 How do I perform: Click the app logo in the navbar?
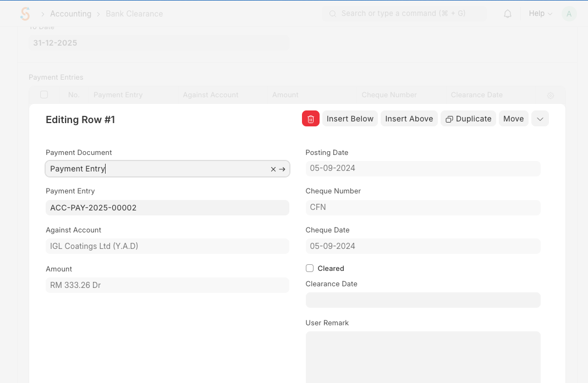(x=25, y=14)
